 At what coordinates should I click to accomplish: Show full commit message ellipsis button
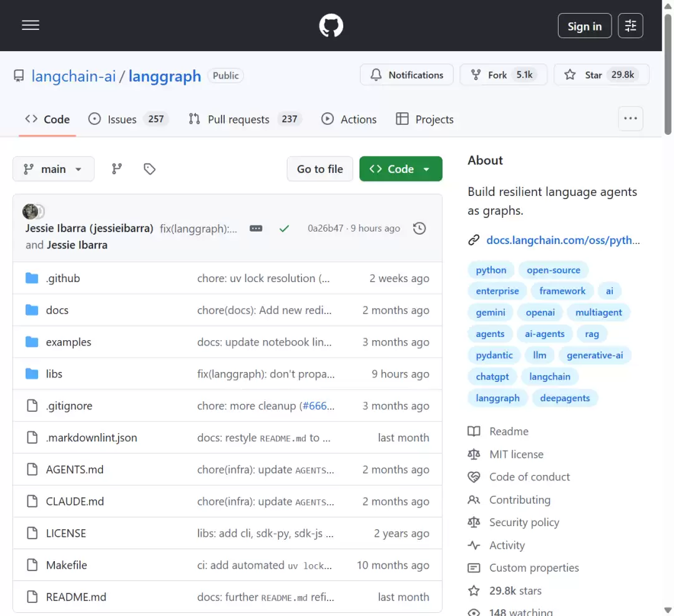[256, 228]
